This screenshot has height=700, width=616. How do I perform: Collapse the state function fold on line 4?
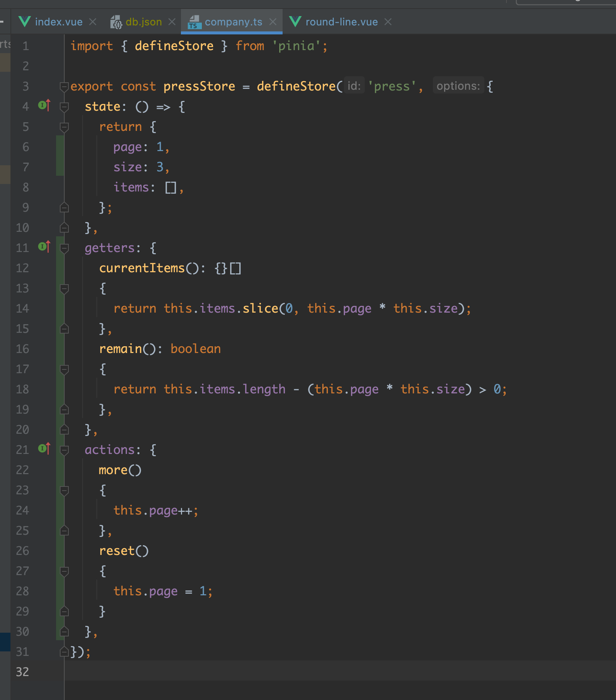[x=64, y=107]
